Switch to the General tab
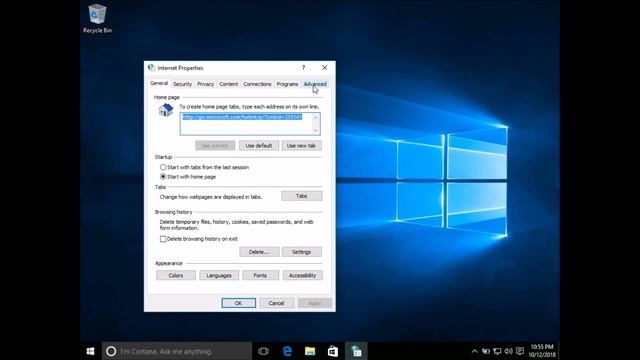640x360 pixels. tap(159, 83)
